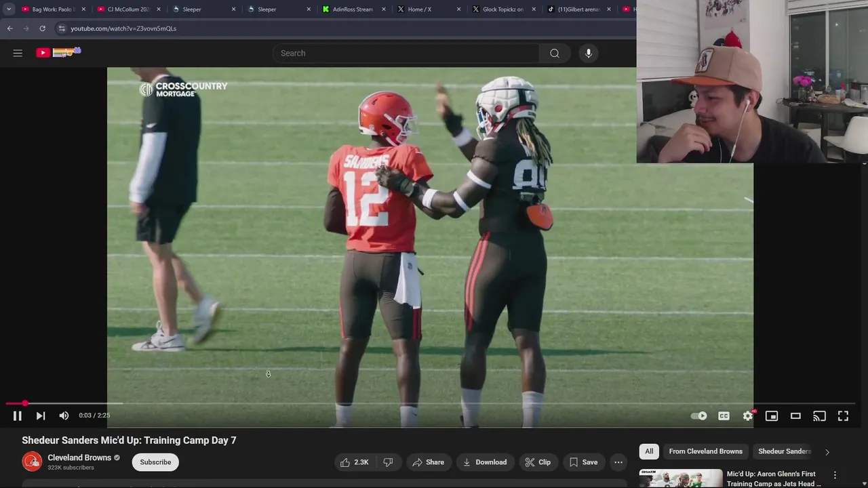Click the video player frame
Screen dimensions: 868x488
[x=430, y=247]
